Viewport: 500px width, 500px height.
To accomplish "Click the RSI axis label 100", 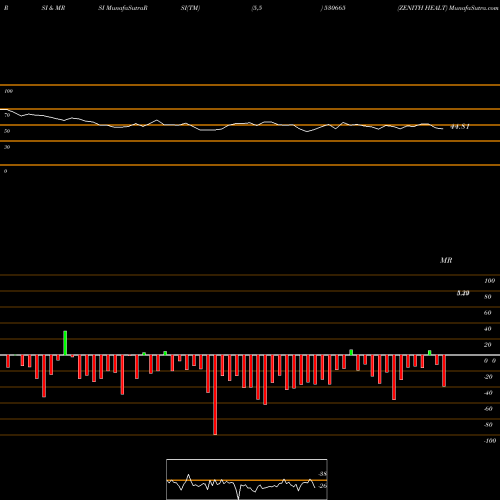I will click(8, 91).
